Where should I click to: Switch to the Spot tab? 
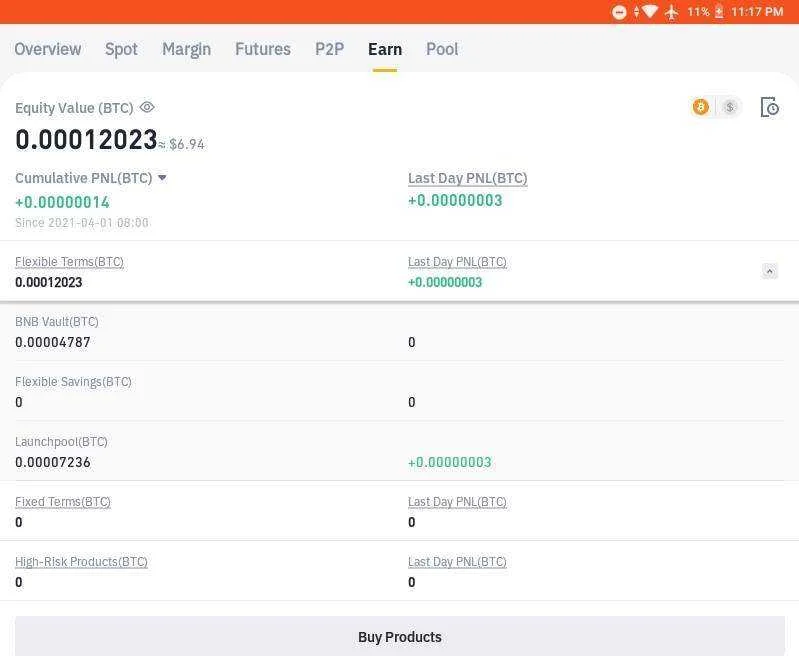tap(121, 49)
